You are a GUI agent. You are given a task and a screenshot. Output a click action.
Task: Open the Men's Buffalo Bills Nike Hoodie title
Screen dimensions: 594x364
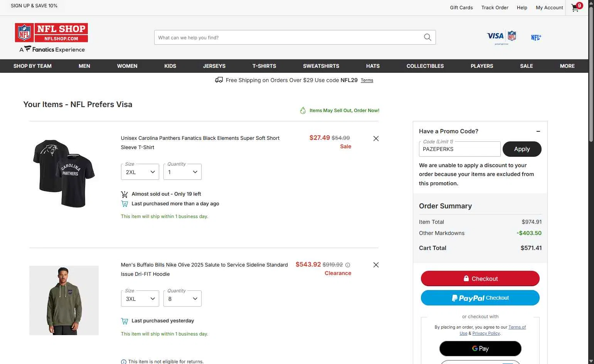(x=204, y=270)
